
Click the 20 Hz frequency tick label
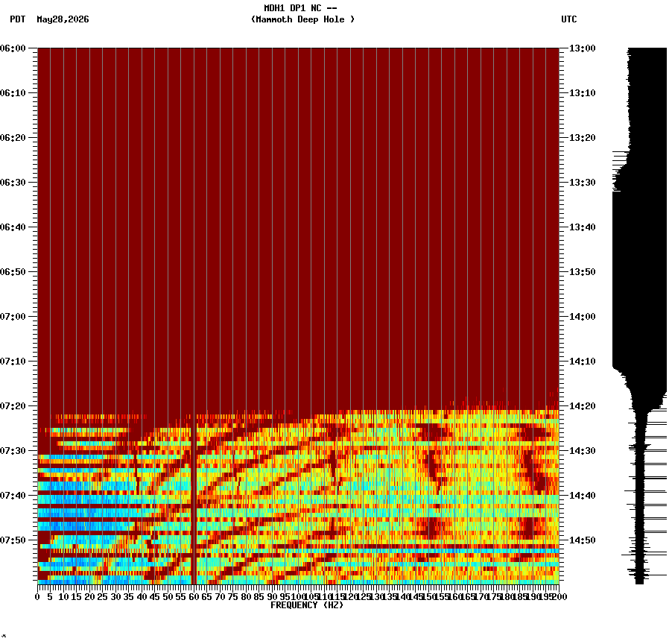pos(89,597)
